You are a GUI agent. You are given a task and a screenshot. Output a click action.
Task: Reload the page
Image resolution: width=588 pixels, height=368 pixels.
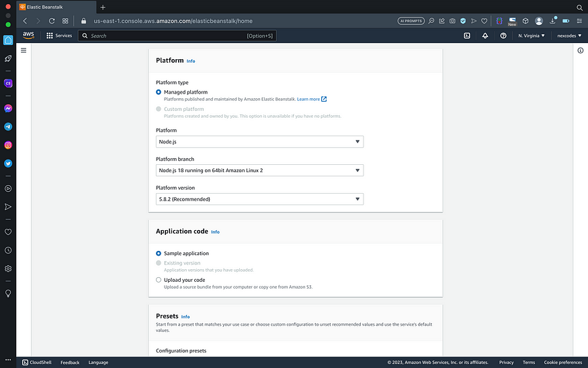tap(52, 21)
